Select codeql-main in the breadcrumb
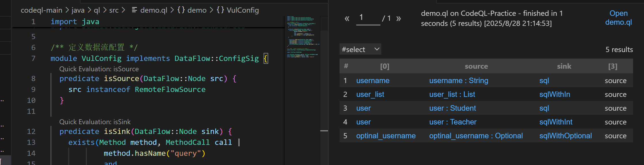Image resolution: width=644 pixels, height=165 pixels. click(x=41, y=10)
